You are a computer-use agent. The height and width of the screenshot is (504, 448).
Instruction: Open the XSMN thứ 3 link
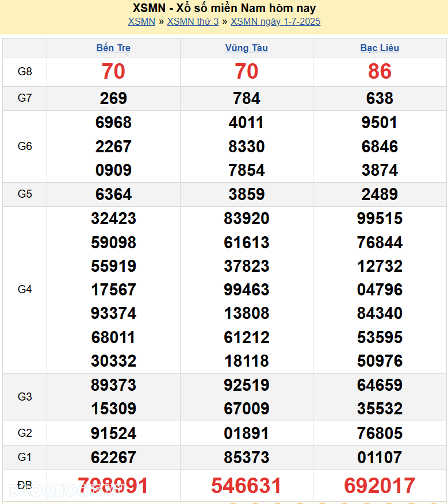[193, 22]
